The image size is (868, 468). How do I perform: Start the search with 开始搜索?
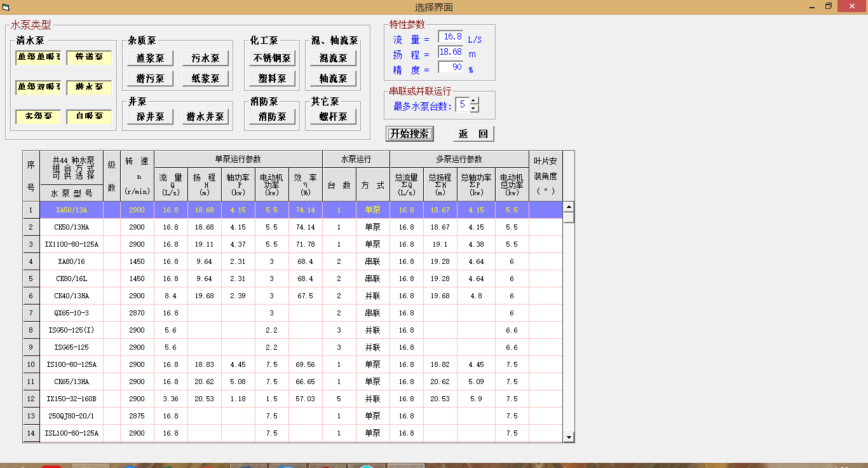(410, 134)
